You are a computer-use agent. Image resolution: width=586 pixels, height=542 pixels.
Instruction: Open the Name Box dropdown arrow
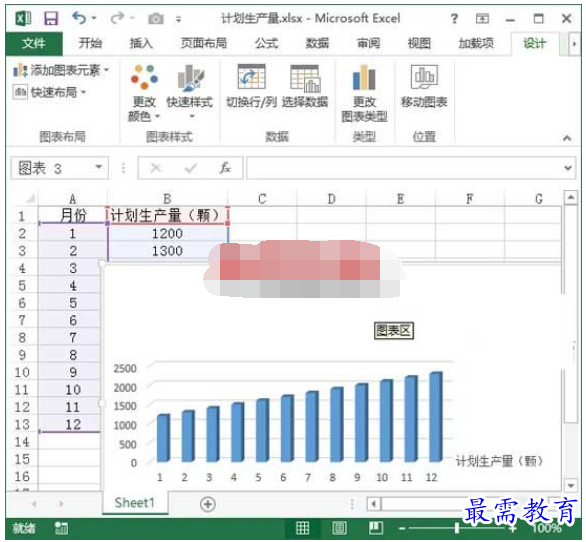99,167
